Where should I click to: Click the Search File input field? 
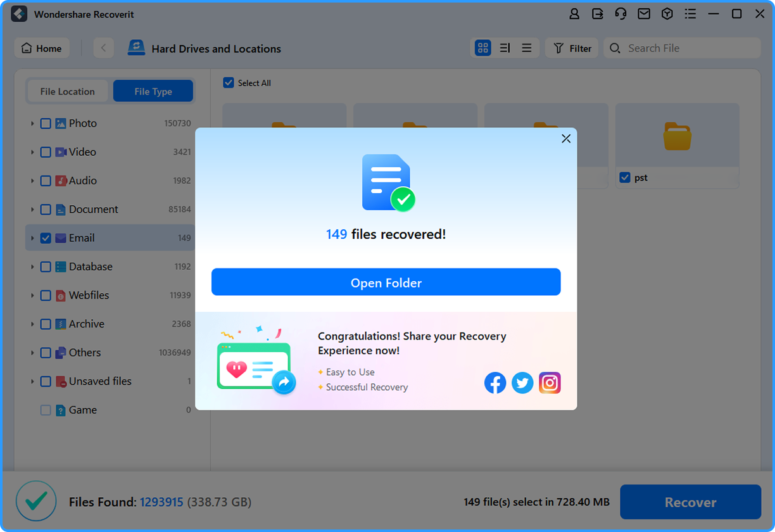click(682, 48)
